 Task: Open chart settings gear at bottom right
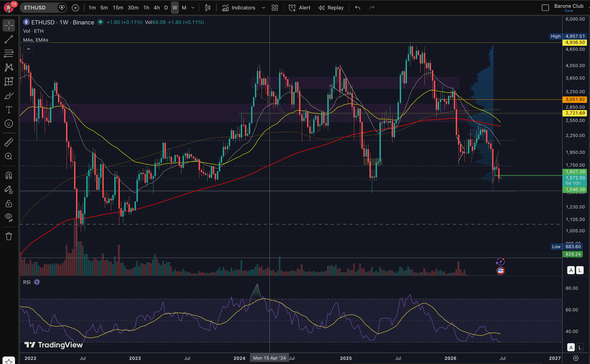(576, 358)
